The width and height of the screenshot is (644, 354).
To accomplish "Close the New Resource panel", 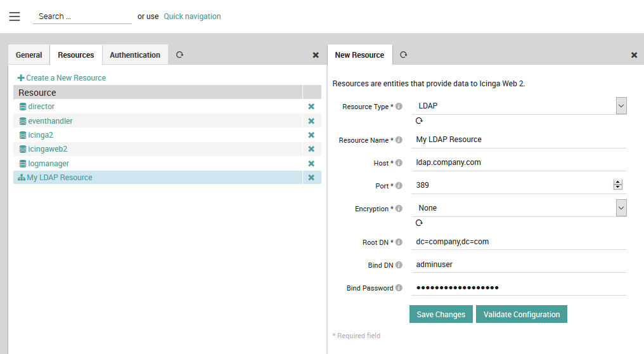I will (x=634, y=55).
